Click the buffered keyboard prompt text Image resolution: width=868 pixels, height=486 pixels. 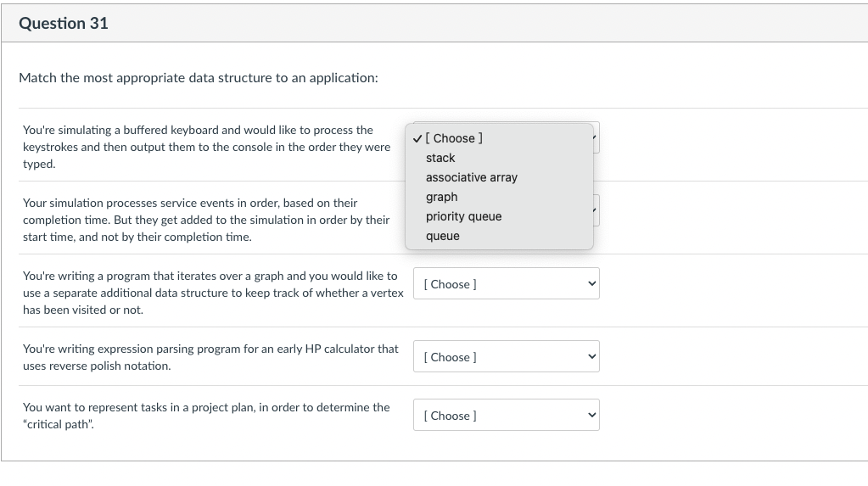click(206, 147)
